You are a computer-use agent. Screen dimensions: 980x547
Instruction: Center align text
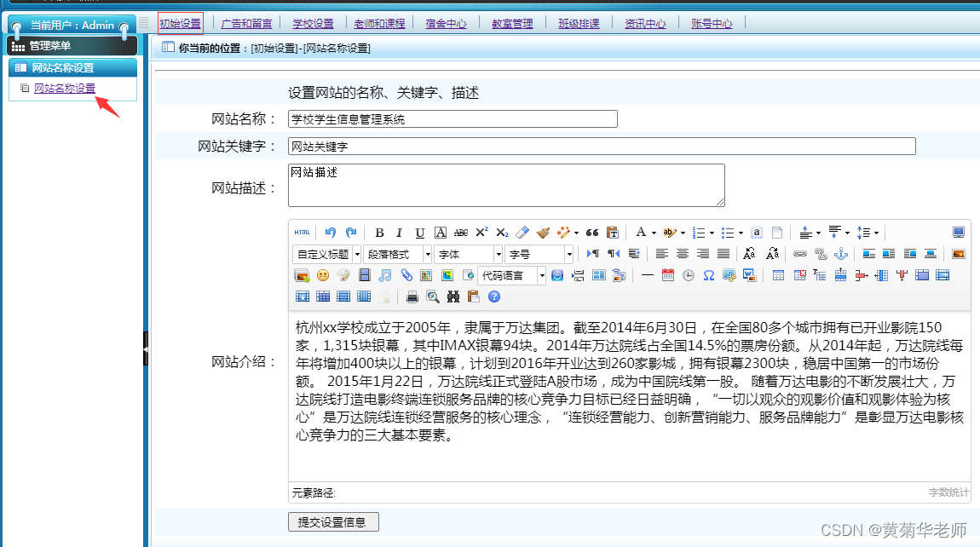683,254
